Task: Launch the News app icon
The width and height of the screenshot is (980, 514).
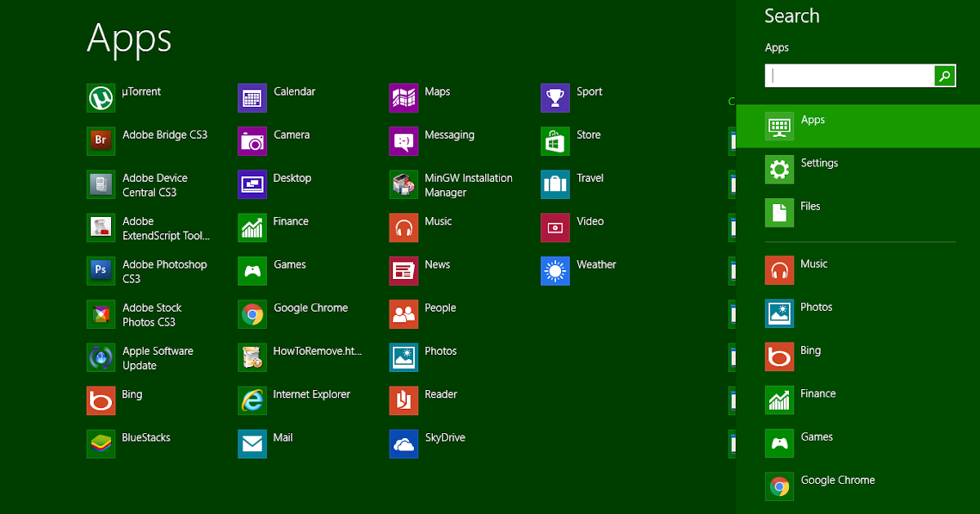Action: [403, 271]
